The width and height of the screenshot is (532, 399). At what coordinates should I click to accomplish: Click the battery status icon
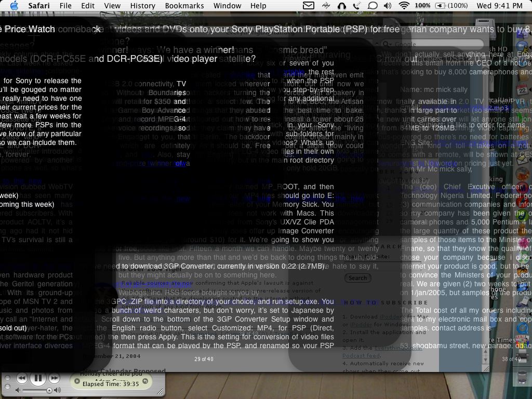[x=441, y=5]
